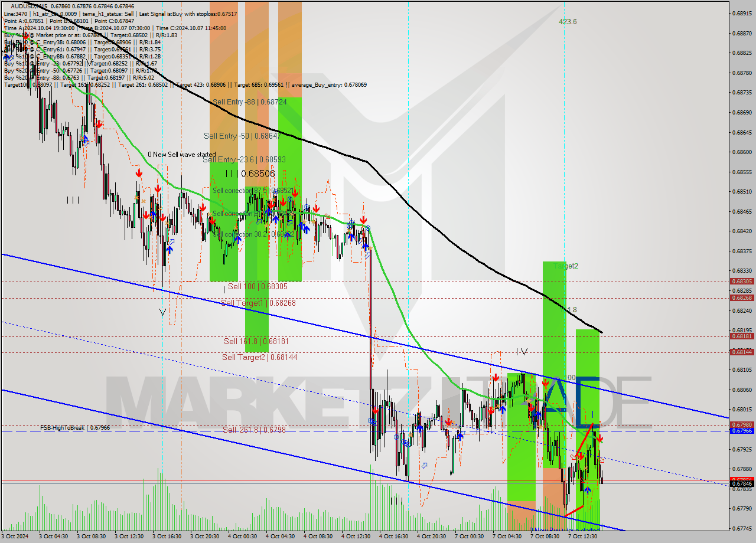Click price axis value 0.68600
756x543 pixels.
point(742,152)
